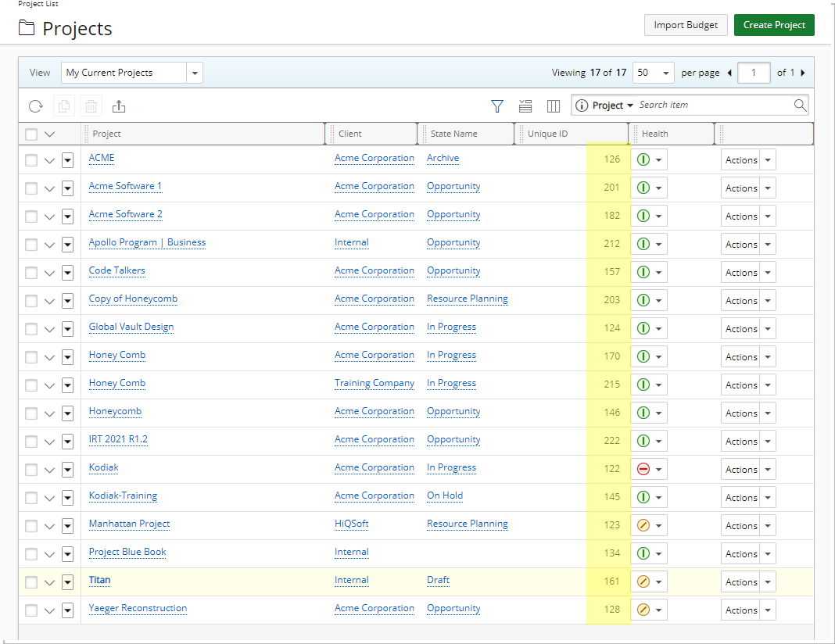Check the Global Vault Design checkbox
This screenshot has width=835, height=644.
31,329
